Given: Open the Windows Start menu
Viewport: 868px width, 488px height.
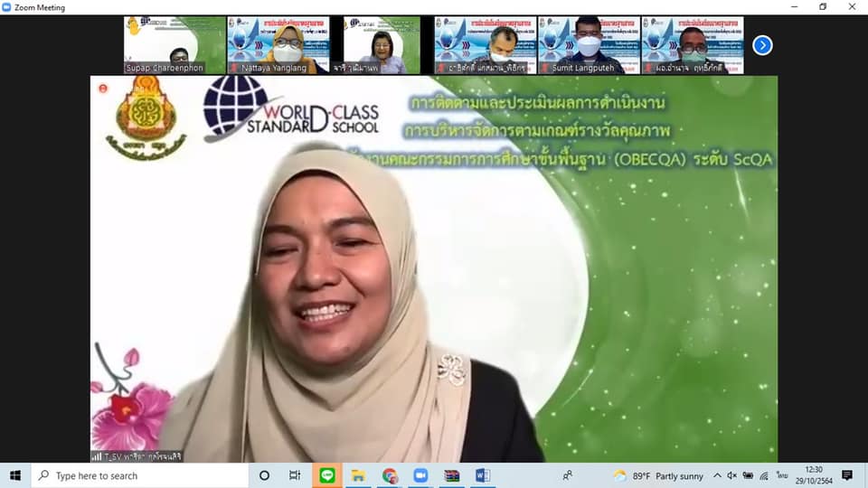Looking at the screenshot, I should tap(15, 475).
